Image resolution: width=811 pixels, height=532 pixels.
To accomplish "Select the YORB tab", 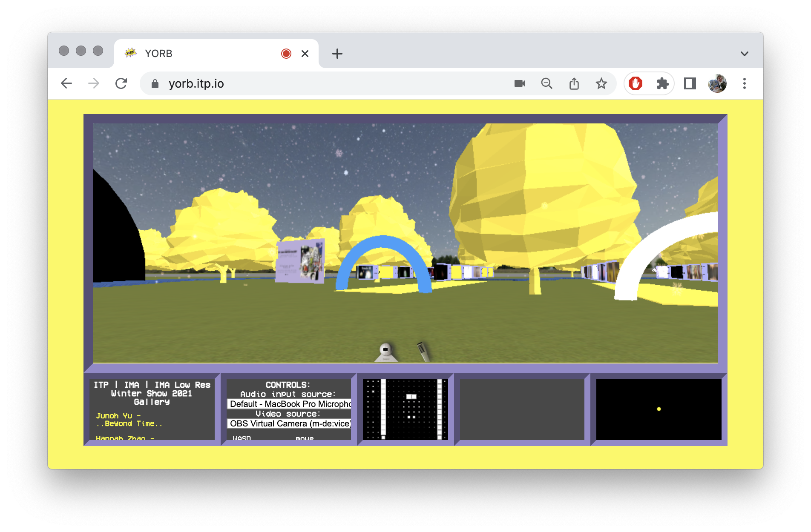I will tap(216, 54).
